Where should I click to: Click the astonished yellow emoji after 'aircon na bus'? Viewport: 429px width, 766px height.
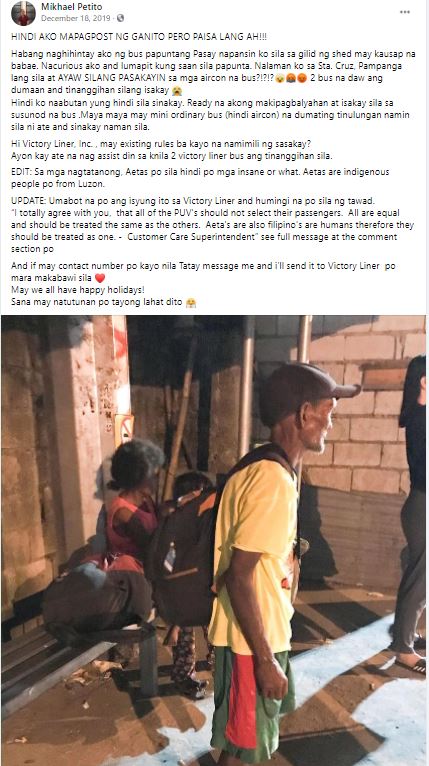280,79
